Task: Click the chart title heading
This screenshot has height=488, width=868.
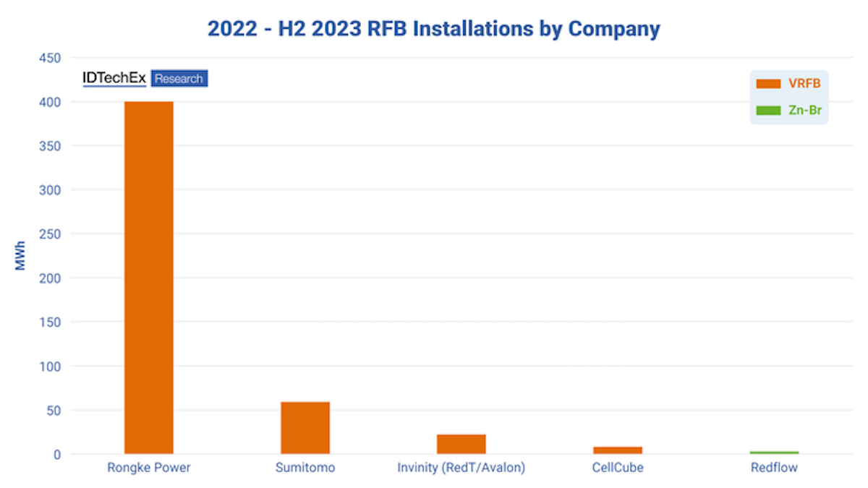Action: click(434, 29)
